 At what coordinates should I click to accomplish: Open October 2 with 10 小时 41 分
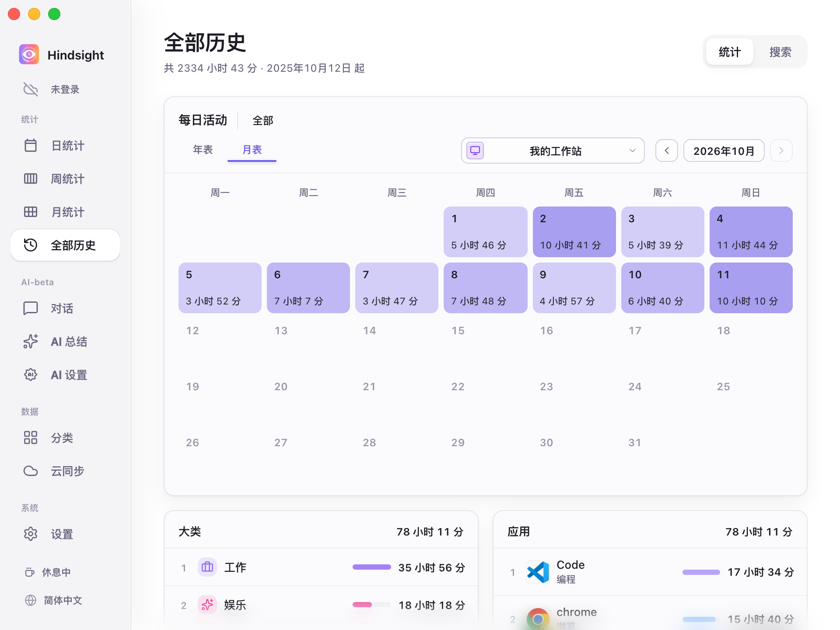pos(574,232)
